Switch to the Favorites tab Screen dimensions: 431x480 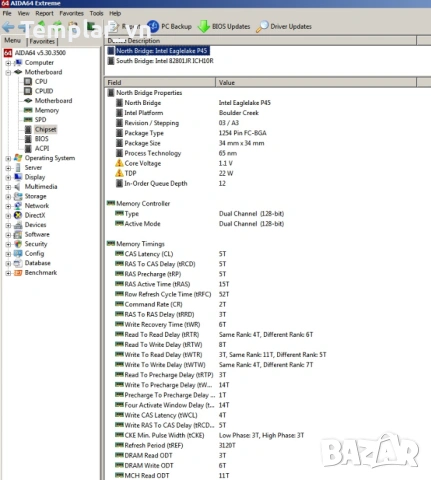[x=42, y=41]
